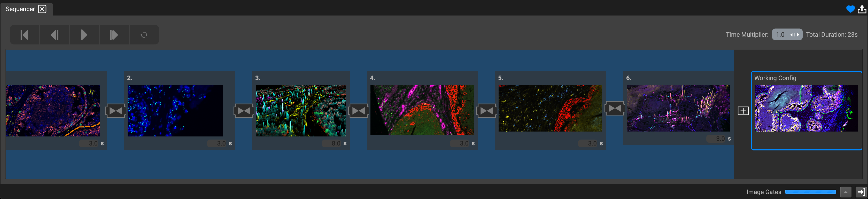
Task: Select frame 4 red magenta thumbnail
Action: [422, 110]
